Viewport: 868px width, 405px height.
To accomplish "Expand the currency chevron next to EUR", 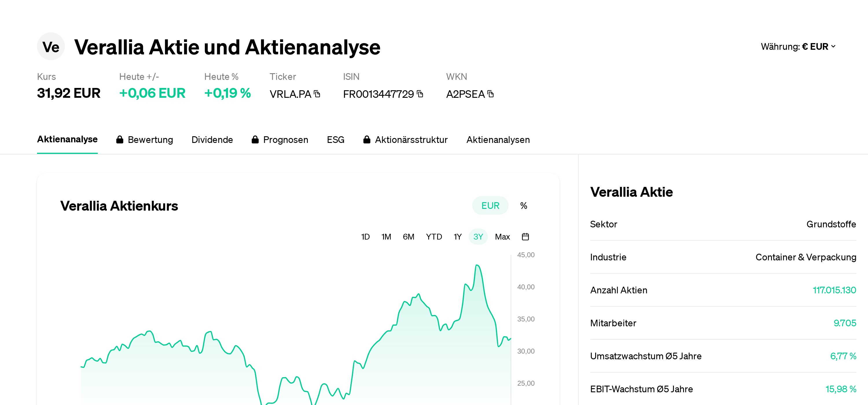I will coord(834,47).
